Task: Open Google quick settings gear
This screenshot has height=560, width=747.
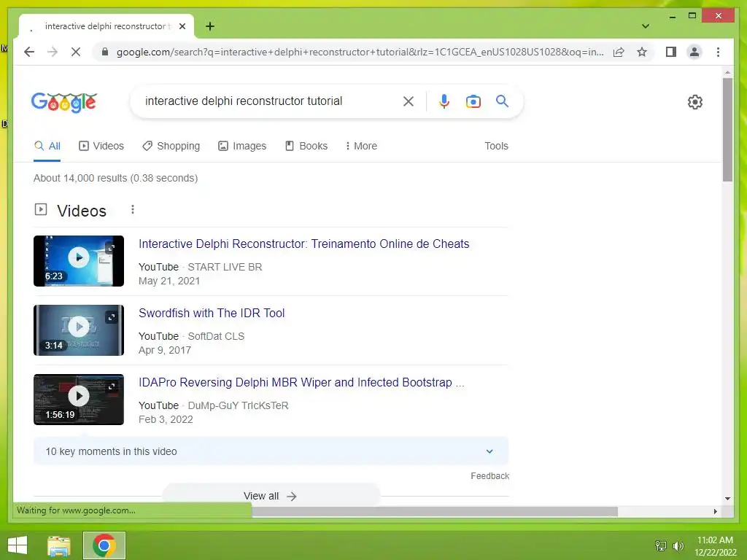Action: point(695,102)
